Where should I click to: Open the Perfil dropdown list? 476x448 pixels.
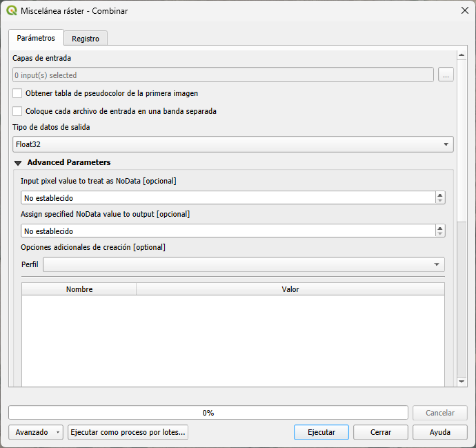tap(244, 264)
